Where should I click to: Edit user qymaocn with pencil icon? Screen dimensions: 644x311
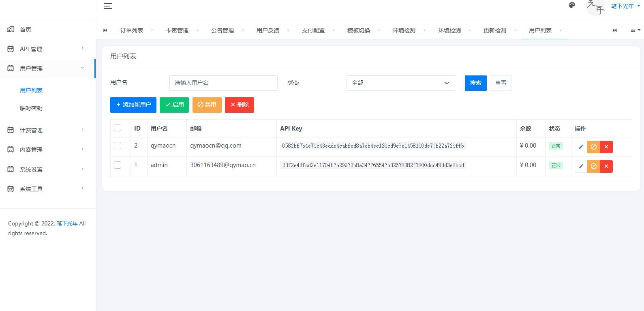(581, 147)
